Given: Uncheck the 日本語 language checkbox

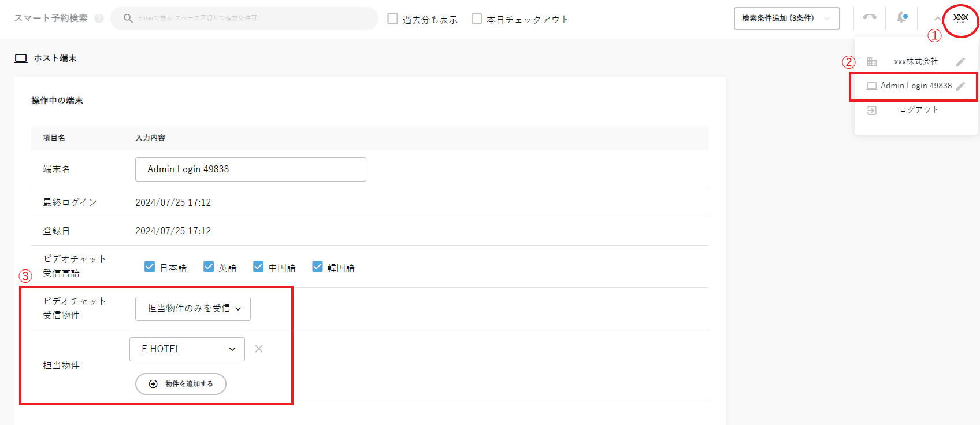Looking at the screenshot, I should pos(150,267).
